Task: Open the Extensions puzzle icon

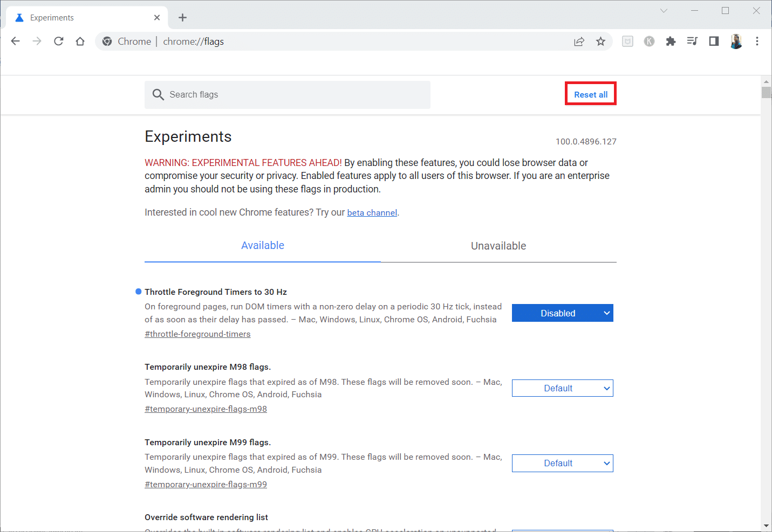Action: [671, 42]
